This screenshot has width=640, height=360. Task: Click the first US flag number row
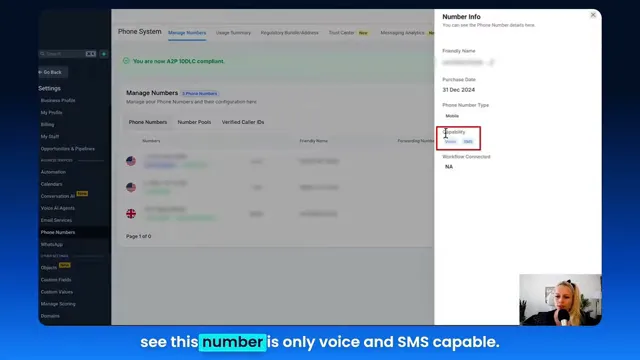(278, 161)
